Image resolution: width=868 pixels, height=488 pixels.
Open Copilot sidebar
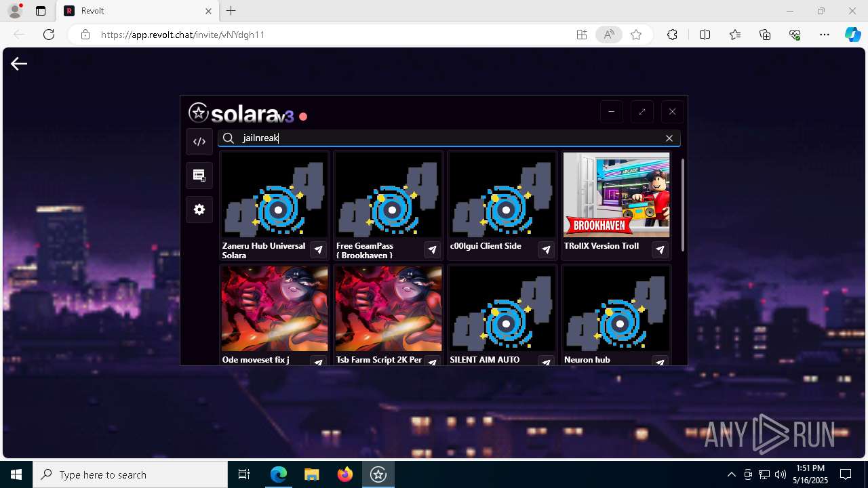pos(852,35)
